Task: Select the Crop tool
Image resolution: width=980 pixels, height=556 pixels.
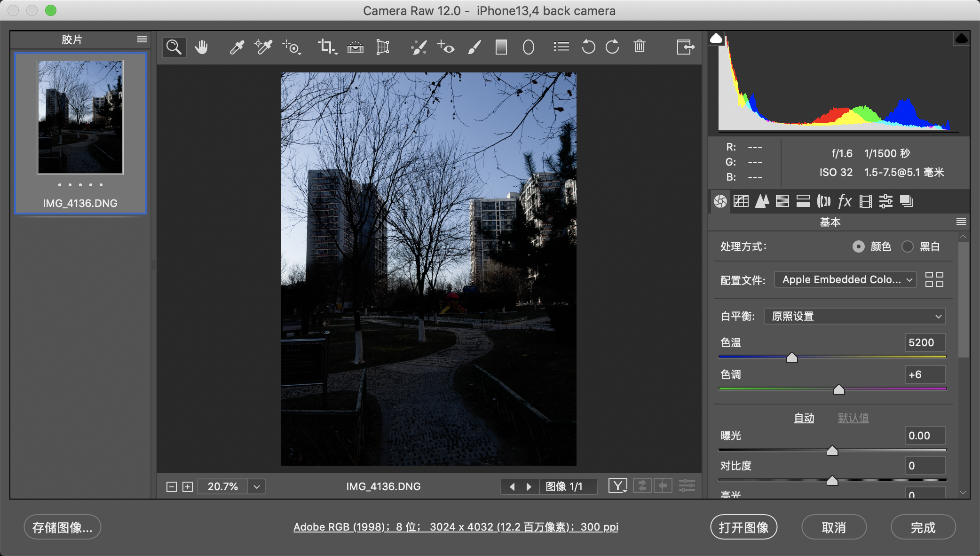Action: point(327,47)
